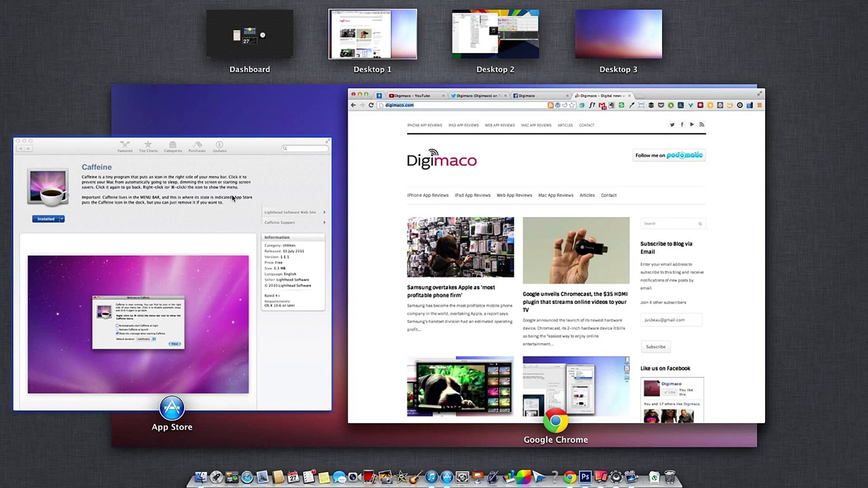Open Google unveils Chromecast article headline

click(x=575, y=302)
